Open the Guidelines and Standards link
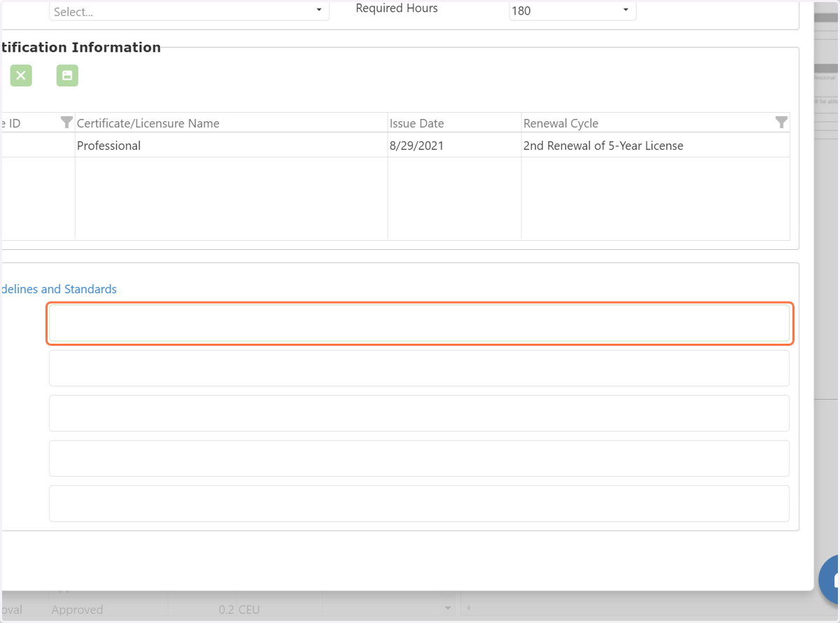The image size is (840, 623). (x=58, y=289)
